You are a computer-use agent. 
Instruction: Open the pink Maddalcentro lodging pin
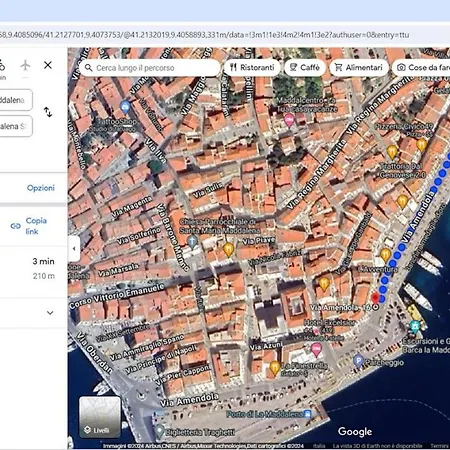[289, 120]
